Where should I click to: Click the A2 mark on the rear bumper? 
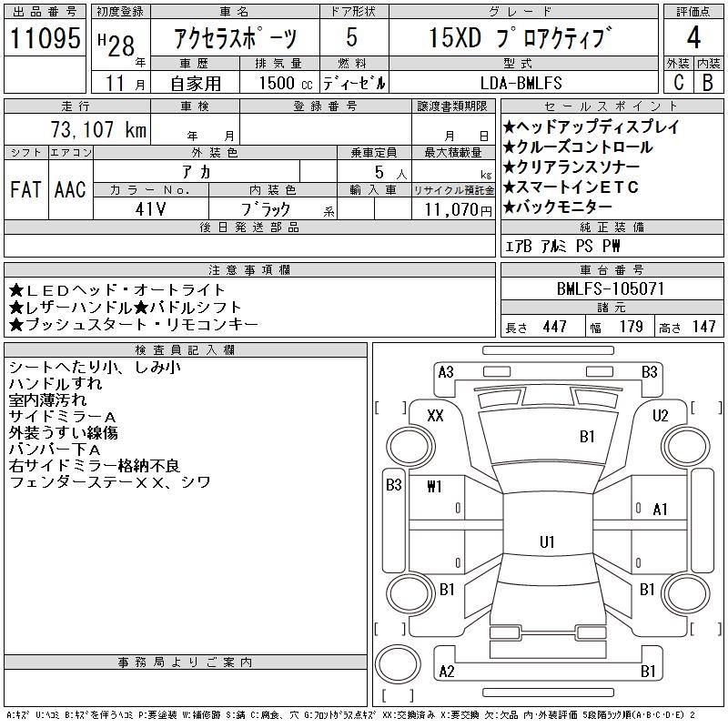point(446,672)
